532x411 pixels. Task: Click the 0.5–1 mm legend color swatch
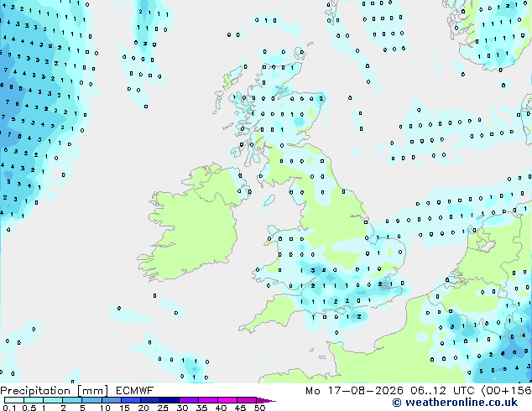[34, 400]
